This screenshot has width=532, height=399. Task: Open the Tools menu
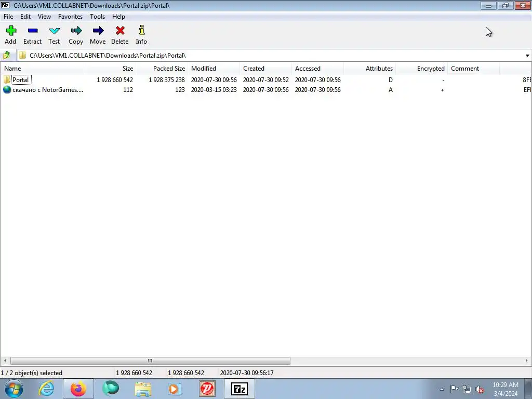pos(97,16)
